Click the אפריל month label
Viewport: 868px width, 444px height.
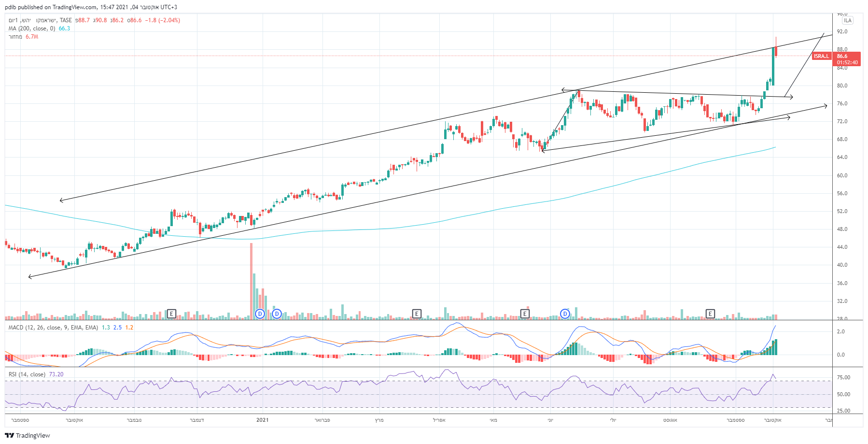tap(439, 420)
